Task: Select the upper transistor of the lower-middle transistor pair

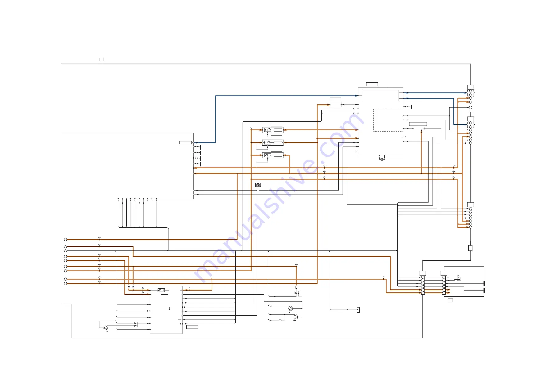Action: pyautogui.click(x=290, y=309)
